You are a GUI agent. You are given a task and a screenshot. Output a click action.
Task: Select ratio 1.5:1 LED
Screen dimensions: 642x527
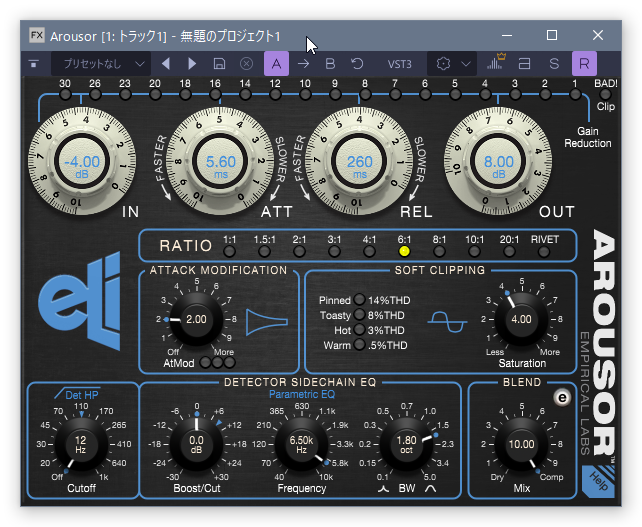[264, 251]
